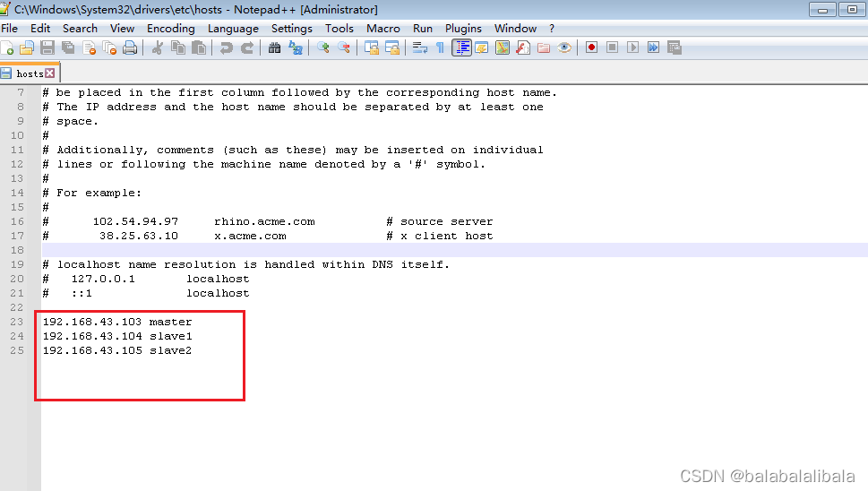Close the hosts tab with its red X
868x491 pixels.
(50, 73)
